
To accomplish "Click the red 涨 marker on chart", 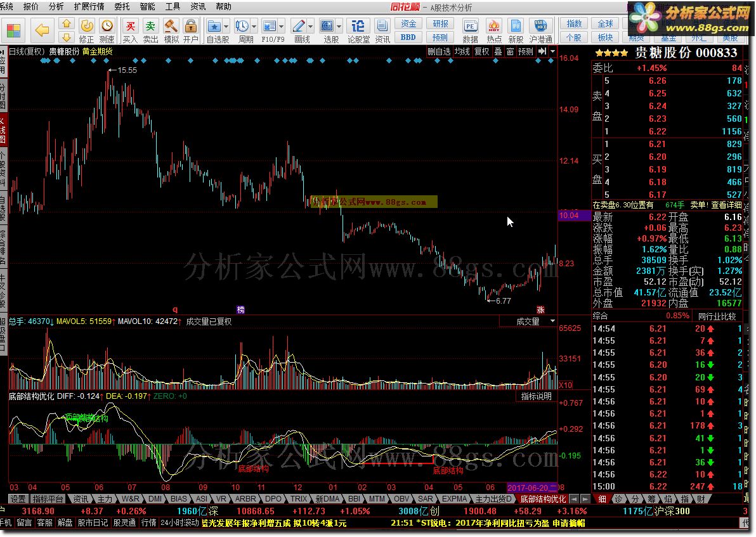I will tap(540, 310).
